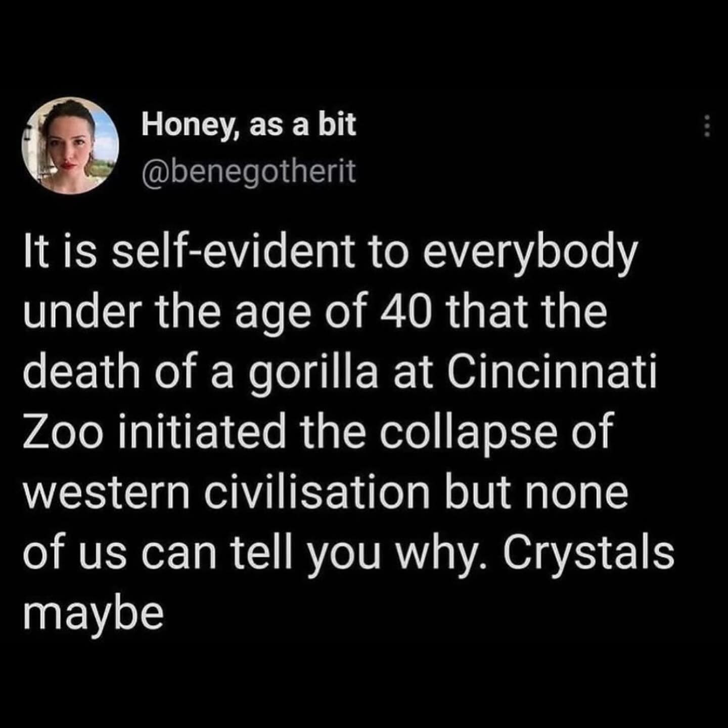Open the "Honey, as a bit" display name
The width and height of the screenshot is (728, 728).
tap(249, 125)
